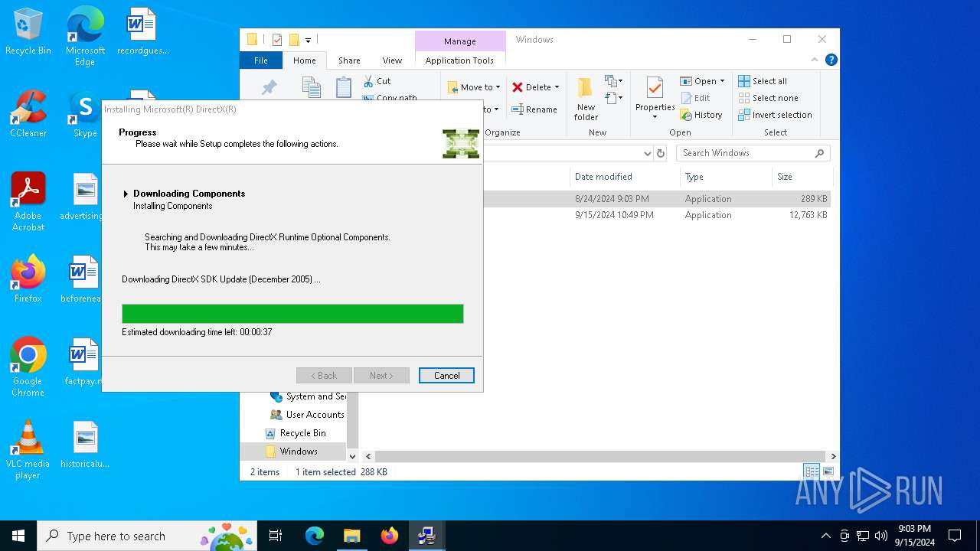980x551 pixels.
Task: Open Customize Quick Access Toolbar dropdown
Action: coord(308,40)
